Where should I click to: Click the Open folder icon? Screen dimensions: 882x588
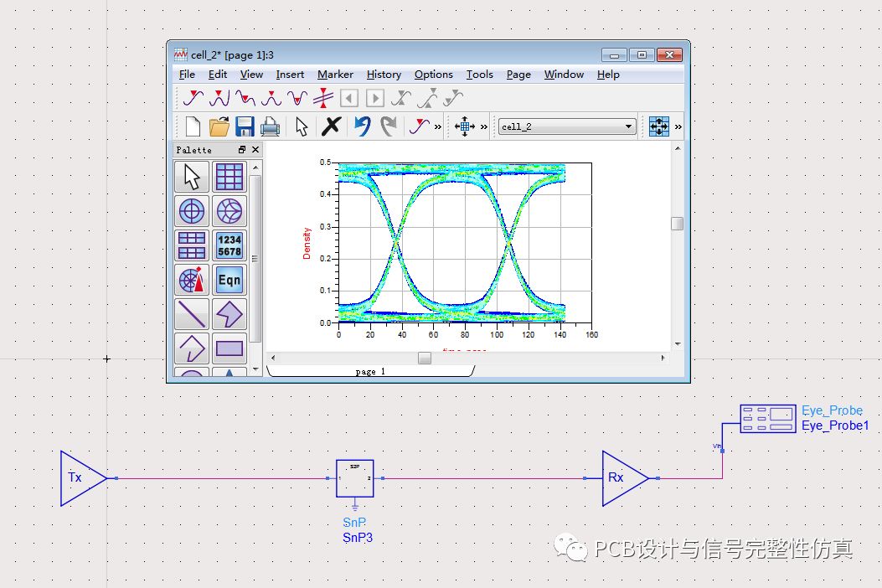pos(219,126)
